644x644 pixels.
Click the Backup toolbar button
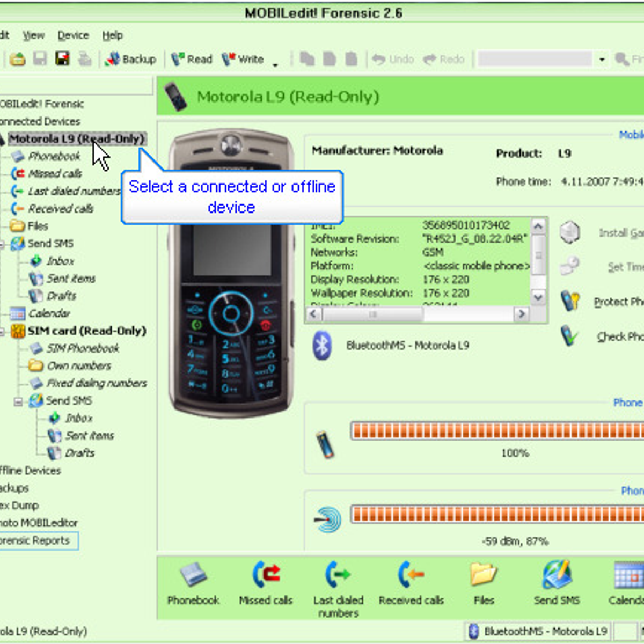131,59
